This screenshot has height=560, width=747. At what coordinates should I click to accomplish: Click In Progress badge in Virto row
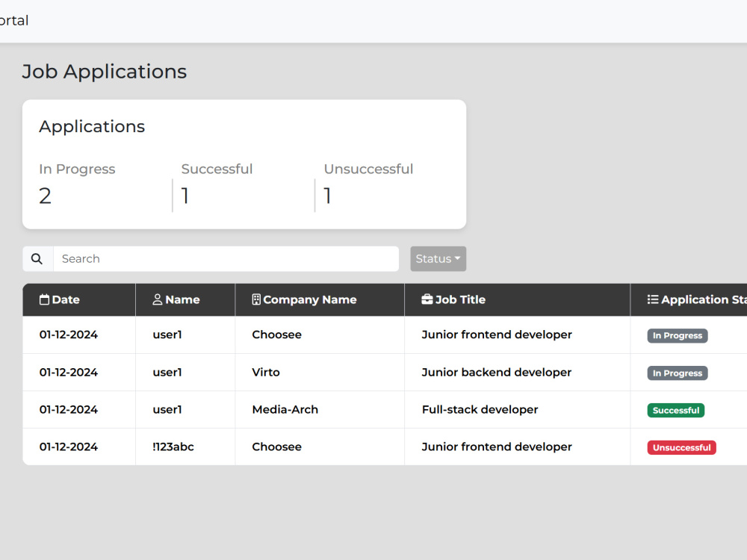pyautogui.click(x=677, y=373)
